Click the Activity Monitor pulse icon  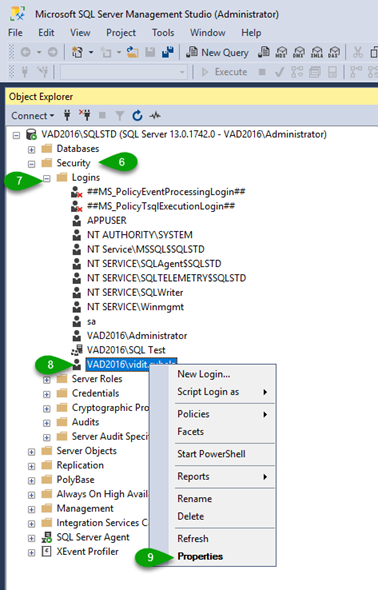coord(155,116)
